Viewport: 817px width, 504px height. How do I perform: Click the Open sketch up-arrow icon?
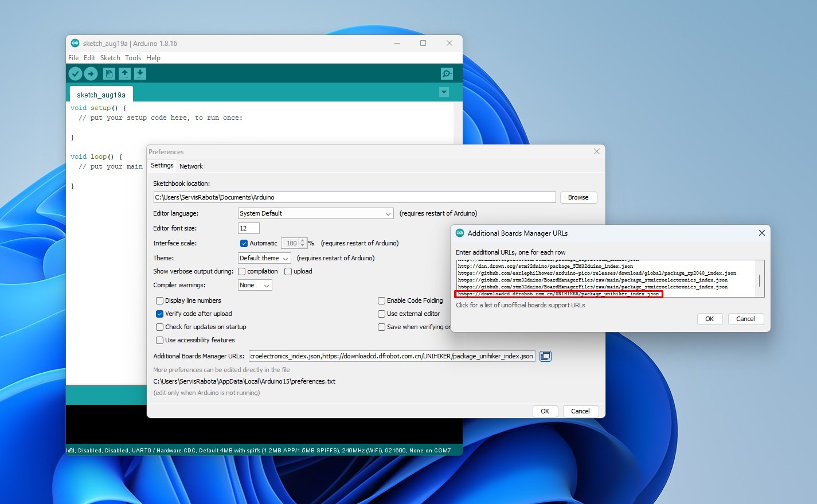124,73
